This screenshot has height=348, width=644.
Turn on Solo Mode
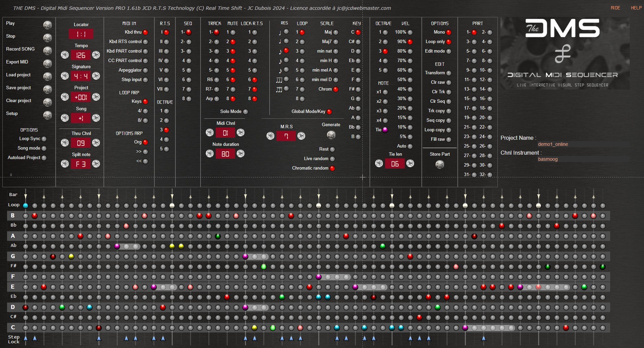tap(245, 112)
